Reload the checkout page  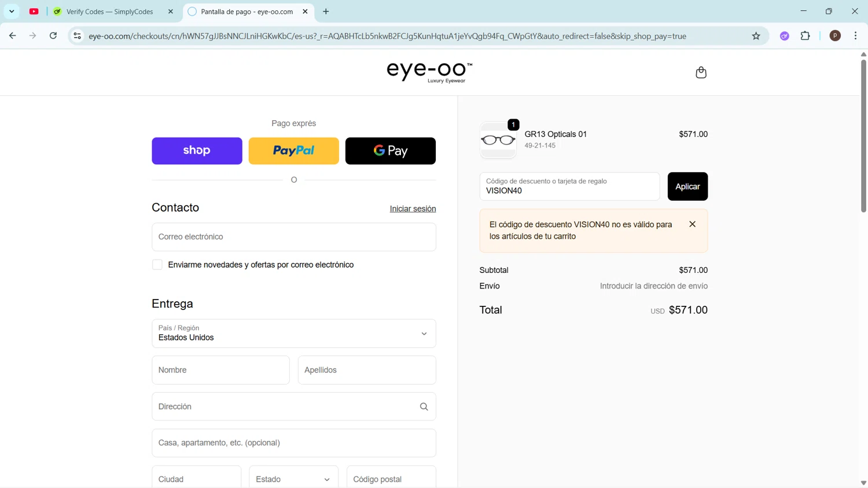click(53, 36)
